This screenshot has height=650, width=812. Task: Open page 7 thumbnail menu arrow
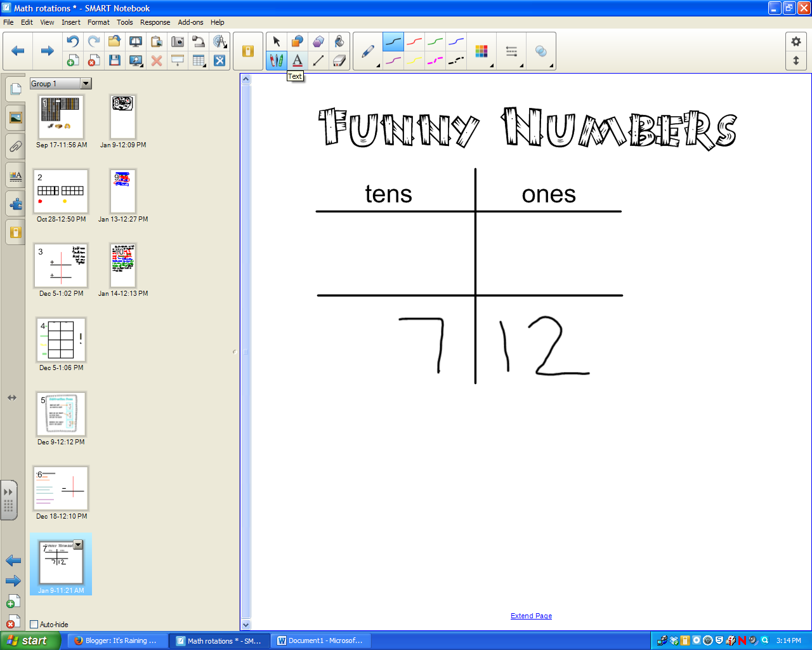tap(78, 545)
